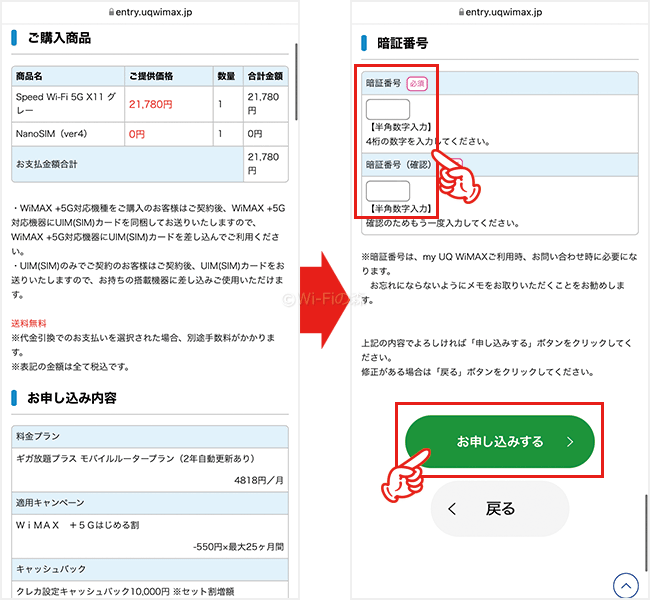Click the left chevron on 戻る button
This screenshot has height=600, width=650.
[452, 509]
